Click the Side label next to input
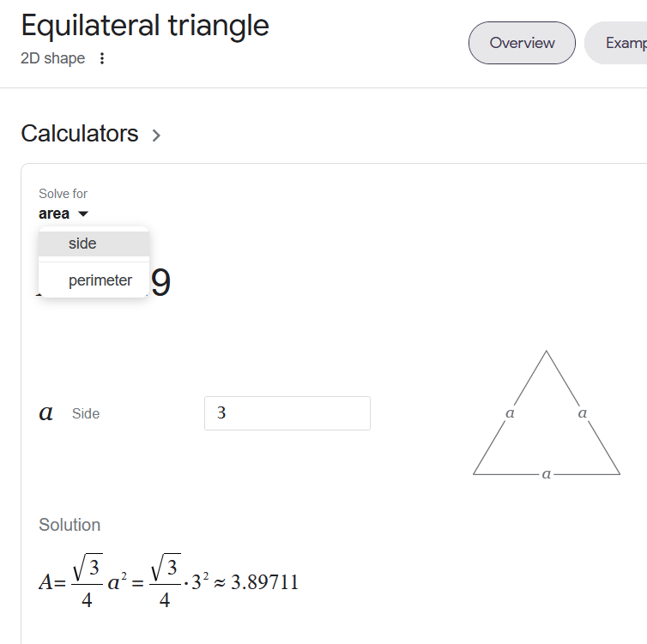The width and height of the screenshot is (647, 644). pos(86,413)
